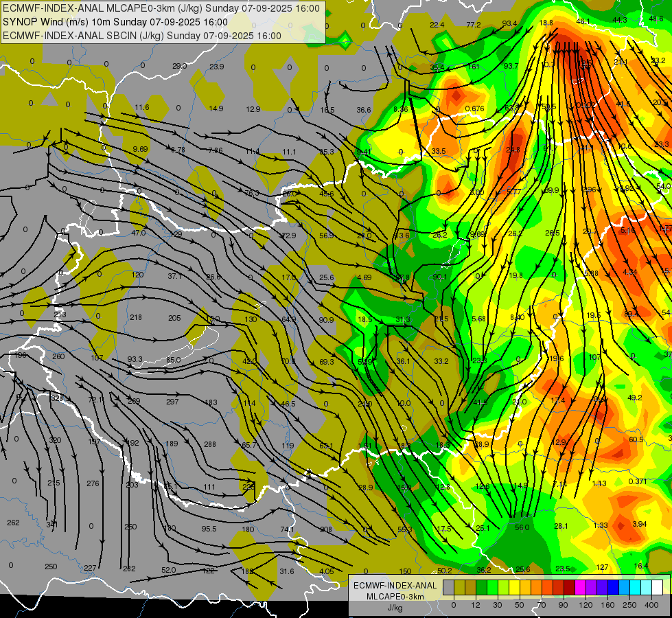Click the map value 127
This screenshot has height=618, width=672.
[x=602, y=567]
